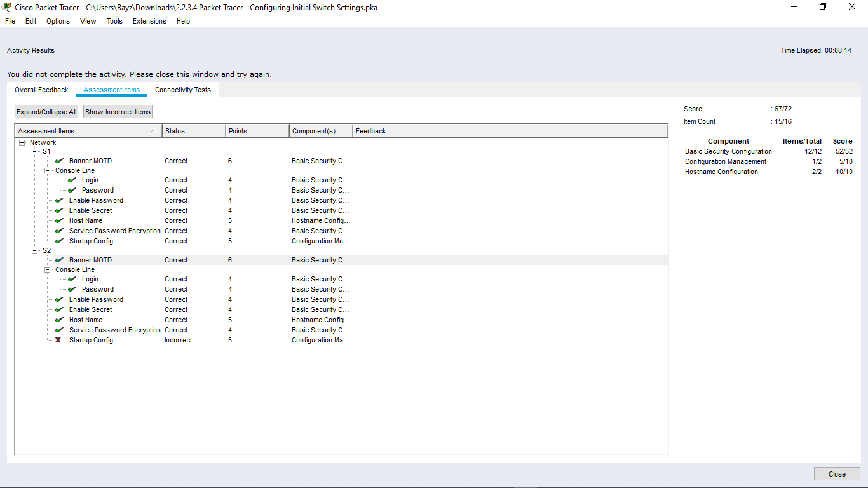Sort by Component(s) column header

tap(321, 131)
